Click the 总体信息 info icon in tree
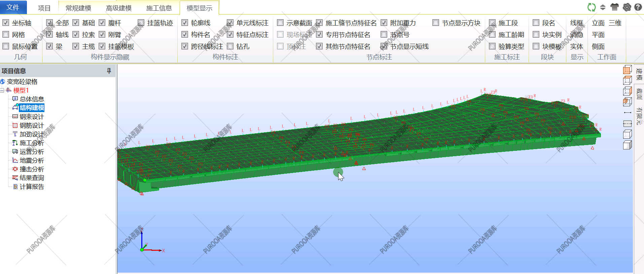This screenshot has height=274, width=644. [x=15, y=99]
